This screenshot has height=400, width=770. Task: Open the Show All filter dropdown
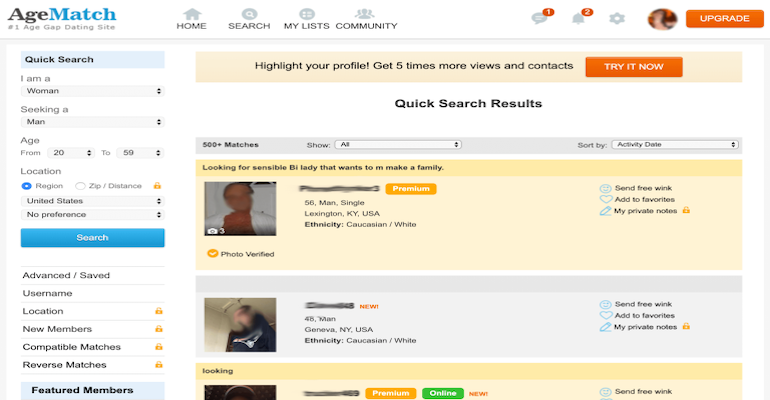pos(397,144)
